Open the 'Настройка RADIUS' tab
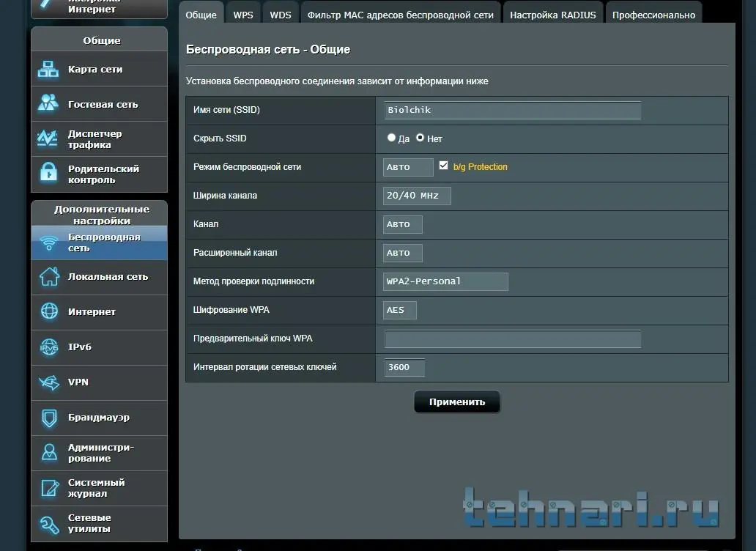 (553, 15)
